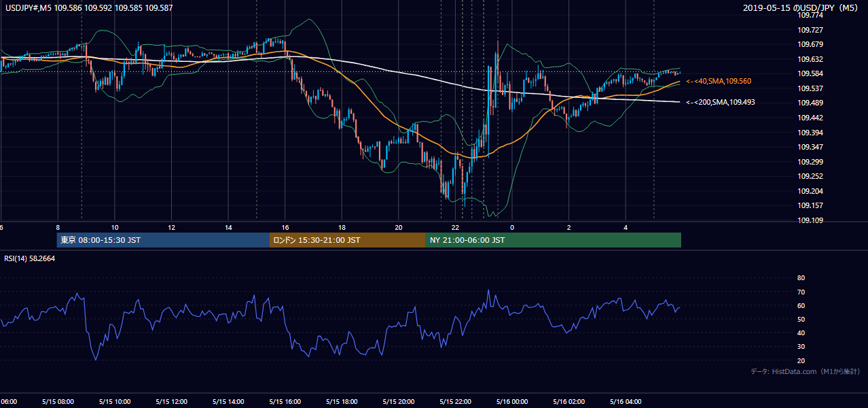Click the ロンドン 15:30-21:00 JST session bar
The height and width of the screenshot is (408, 868).
click(348, 240)
